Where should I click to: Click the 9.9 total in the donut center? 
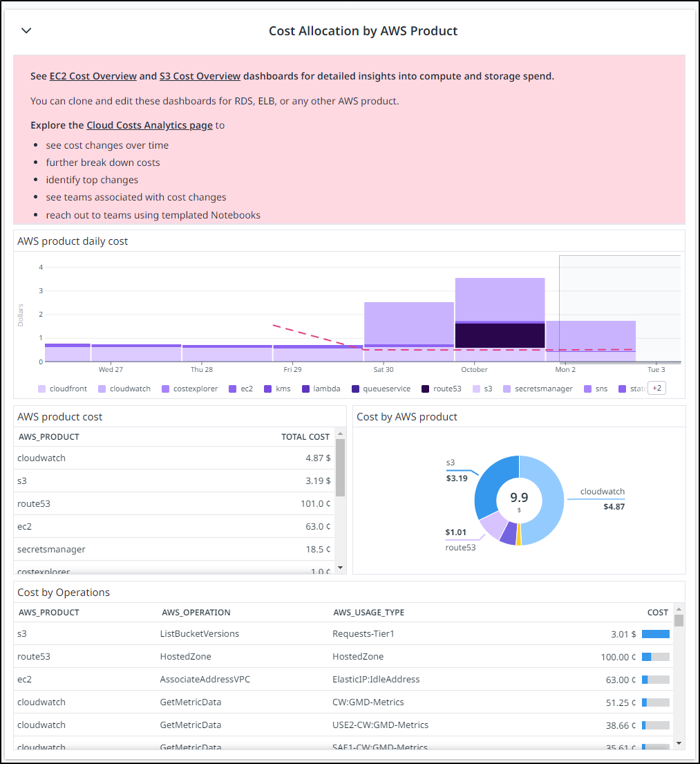pos(519,498)
